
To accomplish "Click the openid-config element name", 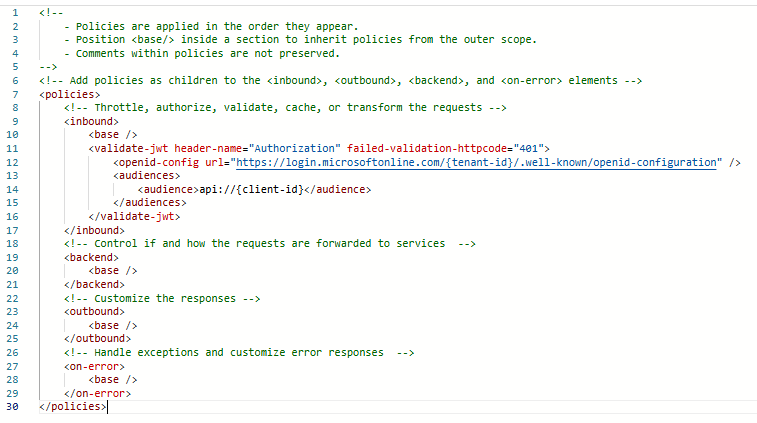I will tap(159, 162).
